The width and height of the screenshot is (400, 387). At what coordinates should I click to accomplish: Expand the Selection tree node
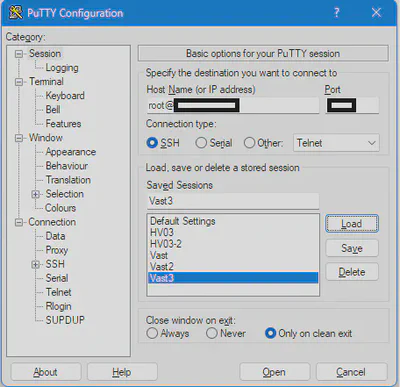36,194
